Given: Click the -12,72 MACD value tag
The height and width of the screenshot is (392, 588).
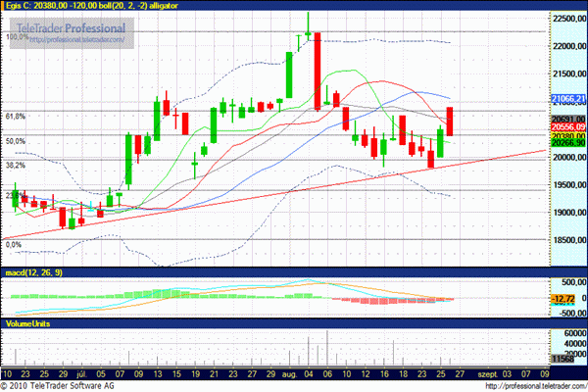Looking at the screenshot, I should point(565,299).
